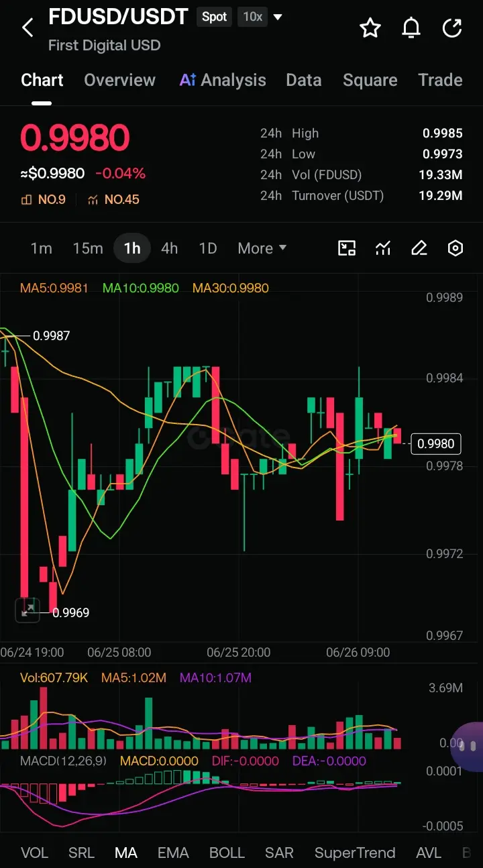The width and height of the screenshot is (483, 868).
Task: Tap the First Digital USD subtitle
Action: click(x=104, y=46)
